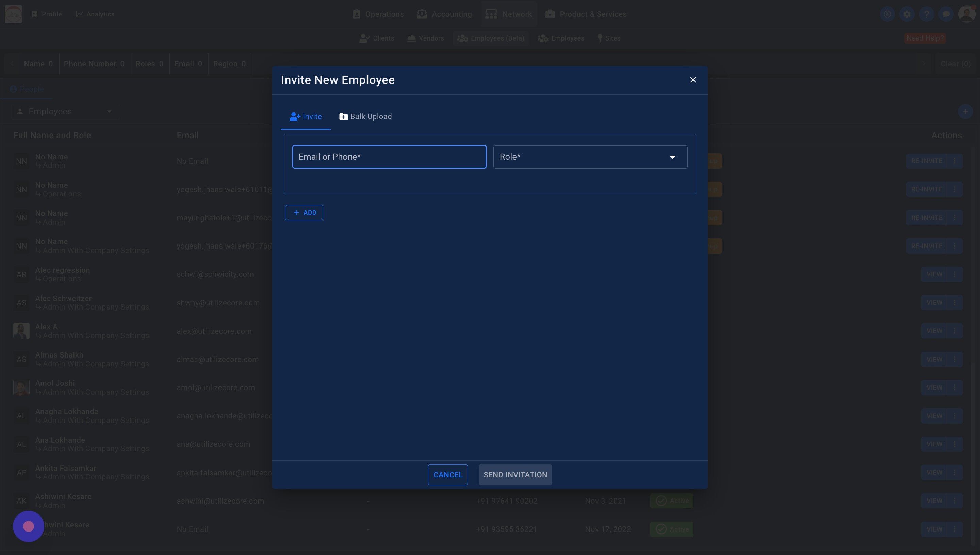This screenshot has width=980, height=555.
Task: Click SEND INVITATION button
Action: click(515, 475)
